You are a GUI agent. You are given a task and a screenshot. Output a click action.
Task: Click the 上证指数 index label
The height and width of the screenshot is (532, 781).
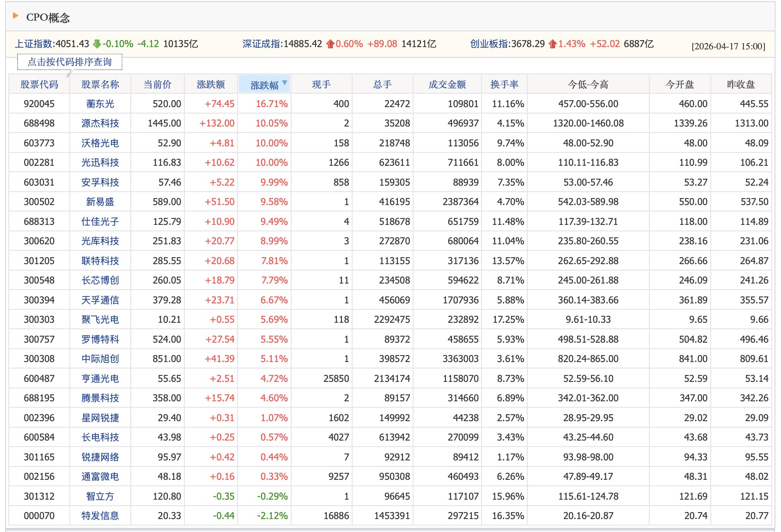pyautogui.click(x=34, y=44)
